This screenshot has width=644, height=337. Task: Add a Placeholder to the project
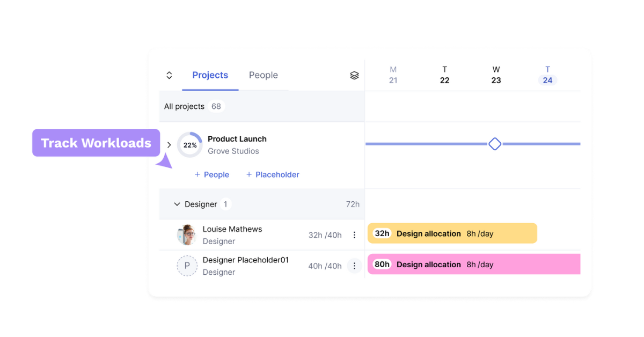[x=273, y=174]
